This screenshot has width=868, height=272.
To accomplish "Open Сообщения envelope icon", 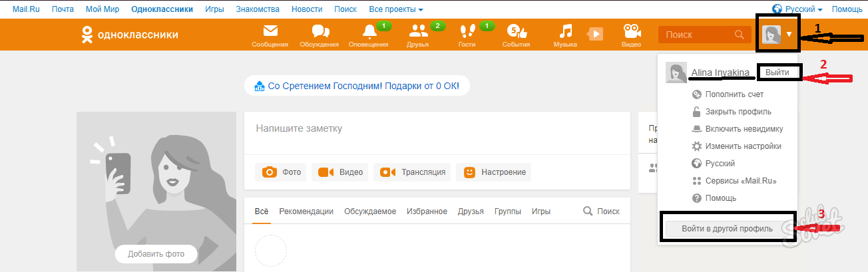I will [270, 31].
